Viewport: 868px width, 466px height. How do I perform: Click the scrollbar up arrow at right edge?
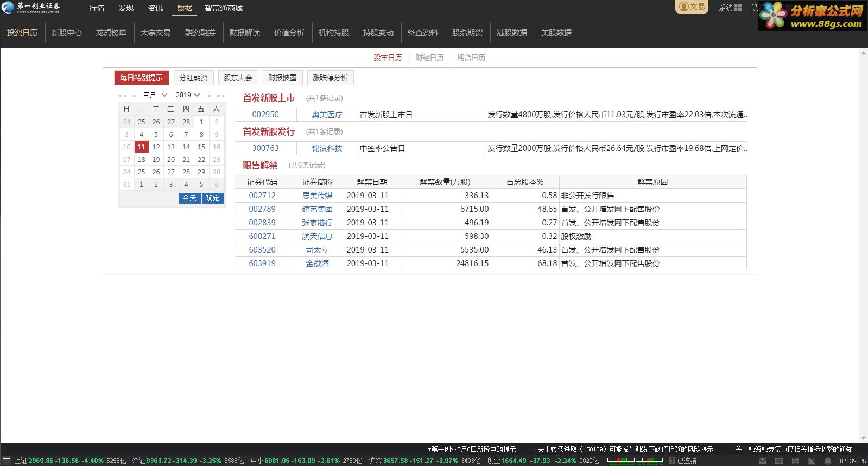863,53
